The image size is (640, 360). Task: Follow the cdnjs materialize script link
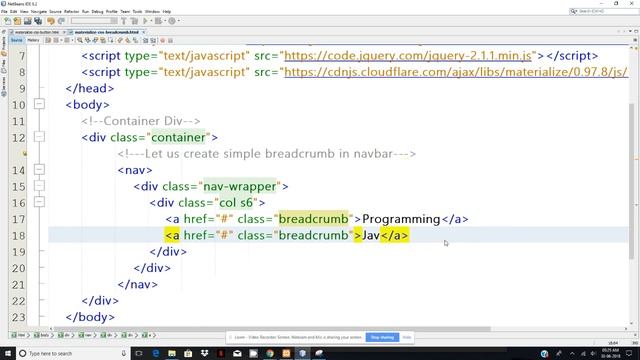[456, 72]
